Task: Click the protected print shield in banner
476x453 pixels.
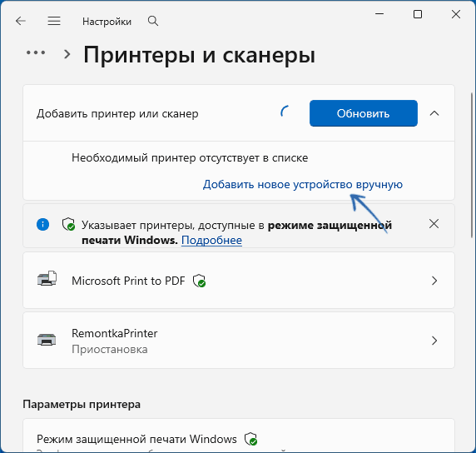Action: click(x=68, y=224)
